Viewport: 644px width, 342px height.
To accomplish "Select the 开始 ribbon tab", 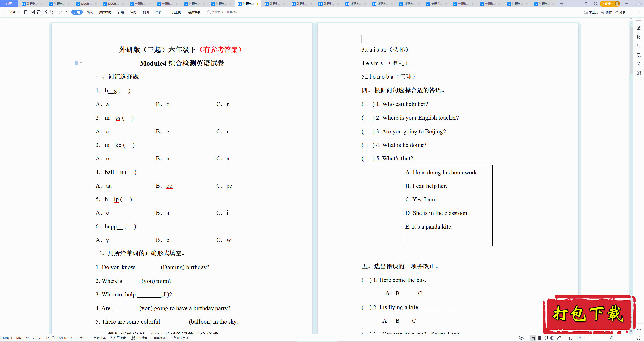I will 77,12.
